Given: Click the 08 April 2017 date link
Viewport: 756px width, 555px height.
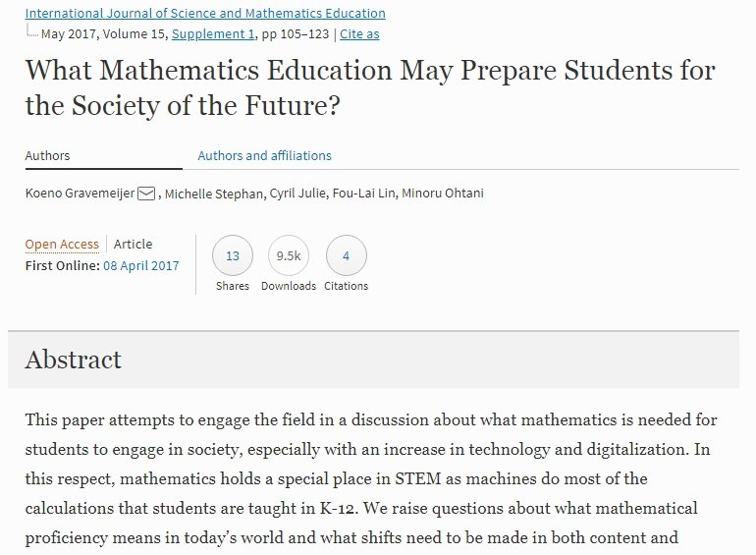Looking at the screenshot, I should pos(140,265).
